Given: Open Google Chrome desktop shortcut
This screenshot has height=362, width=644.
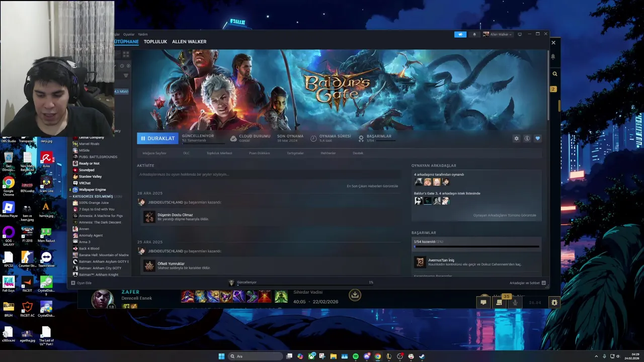Looking at the screenshot, I should 9,186.
